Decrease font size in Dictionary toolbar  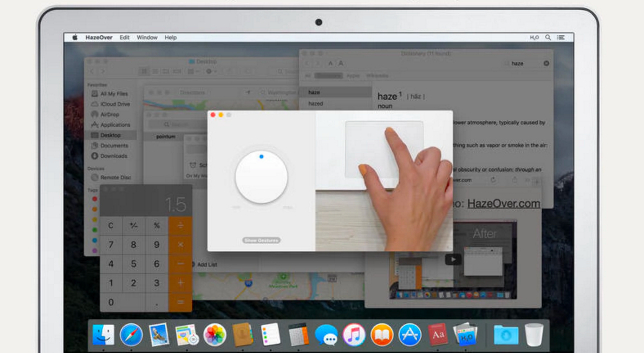point(331,63)
